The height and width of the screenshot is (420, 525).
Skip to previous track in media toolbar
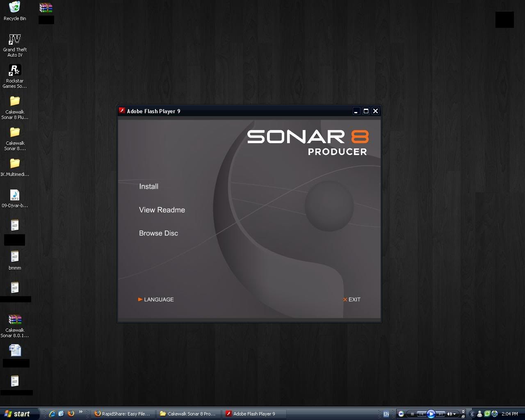coord(421,414)
